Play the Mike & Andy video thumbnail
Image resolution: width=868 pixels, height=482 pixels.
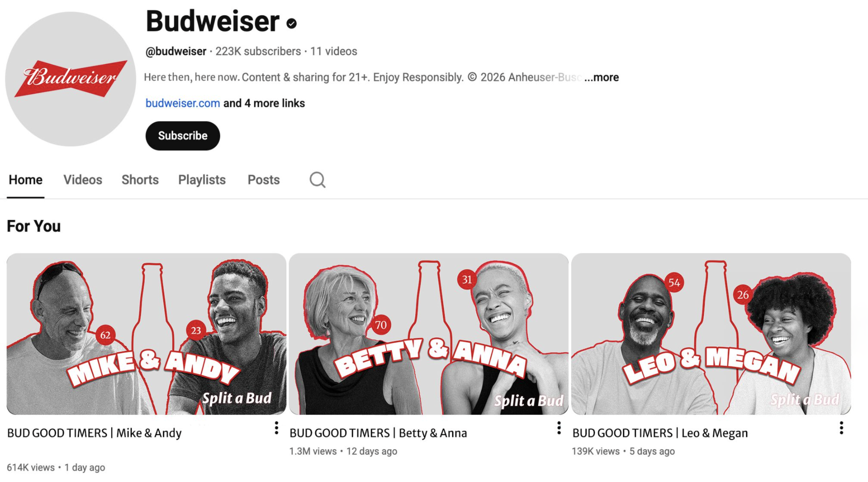tap(147, 334)
